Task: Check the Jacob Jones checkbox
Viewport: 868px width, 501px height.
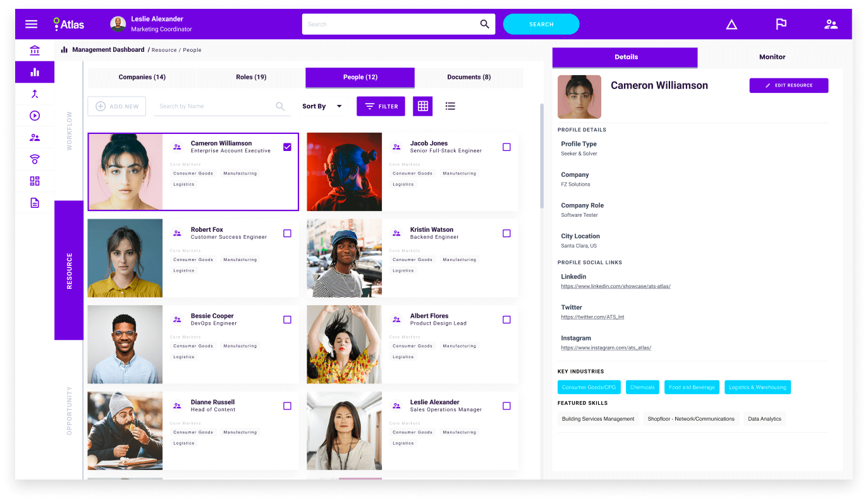Action: pyautogui.click(x=506, y=147)
